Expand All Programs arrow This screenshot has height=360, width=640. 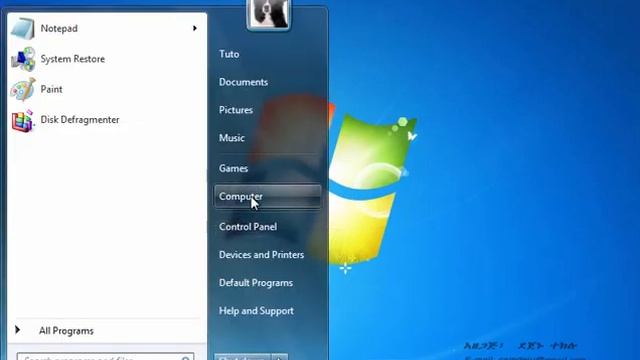[x=17, y=329]
